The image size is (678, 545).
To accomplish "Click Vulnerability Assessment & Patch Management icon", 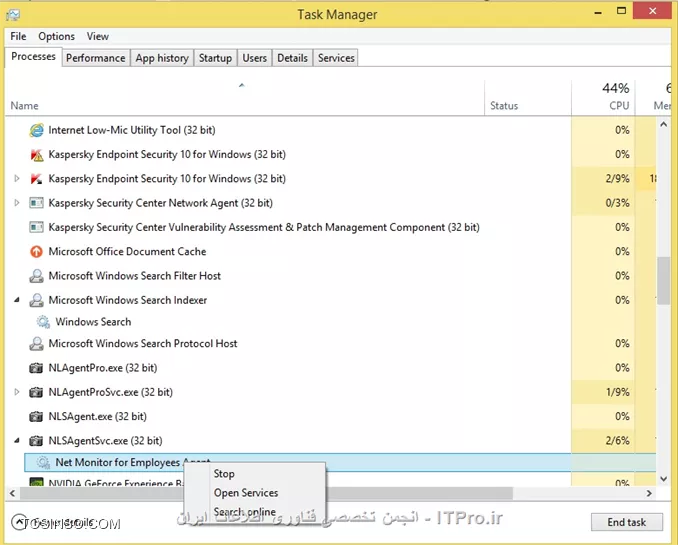I will pos(36,227).
